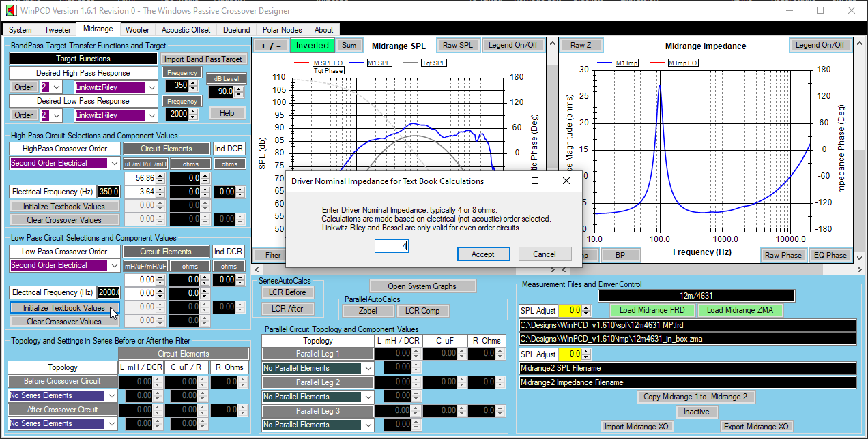Open Parallel Leg 1 topology dropdown
This screenshot has height=439, width=868.
pos(368,369)
